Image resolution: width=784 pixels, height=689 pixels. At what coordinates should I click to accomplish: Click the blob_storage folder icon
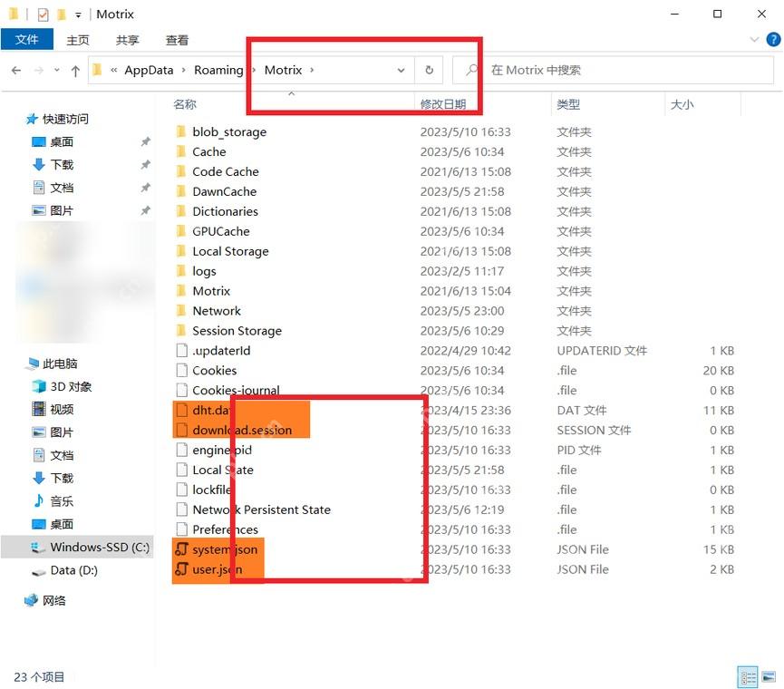coord(181,131)
